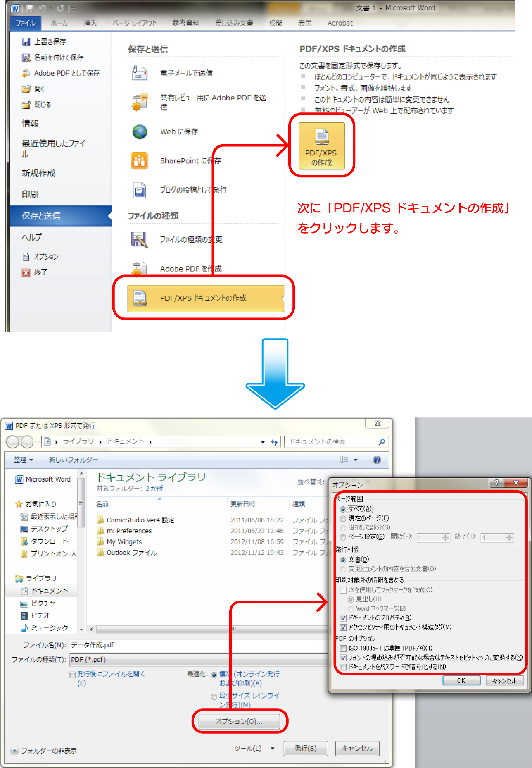Click the back navigation button in publish dialog
The height and width of the screenshot is (768, 532).
coord(13,442)
